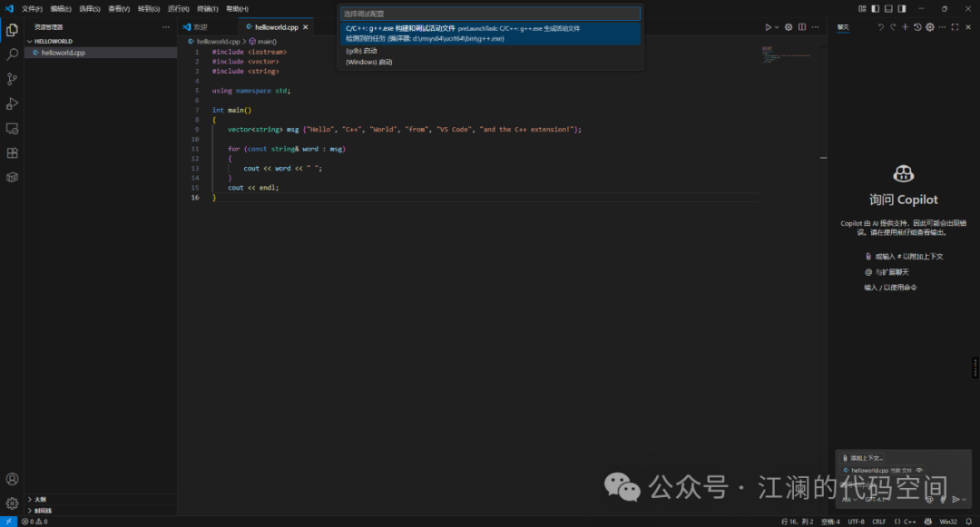The width and height of the screenshot is (980, 527).
Task: Open the 转到(G) menu
Action: click(x=149, y=9)
